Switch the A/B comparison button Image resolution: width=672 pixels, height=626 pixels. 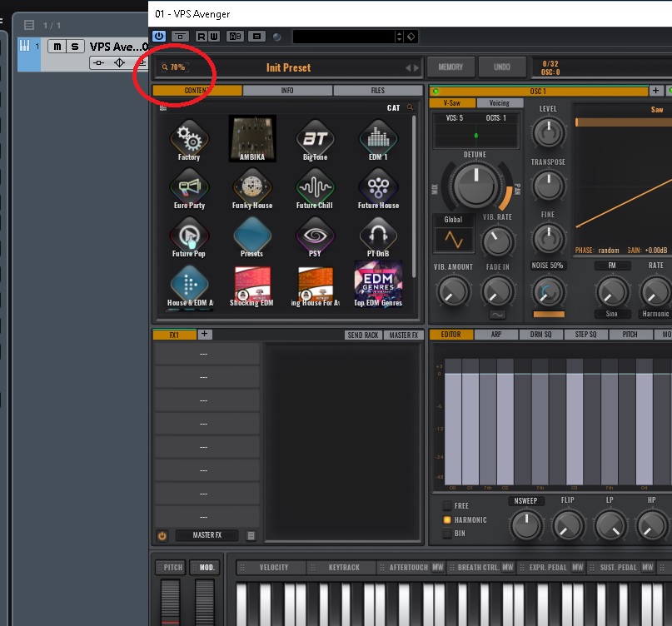click(x=236, y=37)
